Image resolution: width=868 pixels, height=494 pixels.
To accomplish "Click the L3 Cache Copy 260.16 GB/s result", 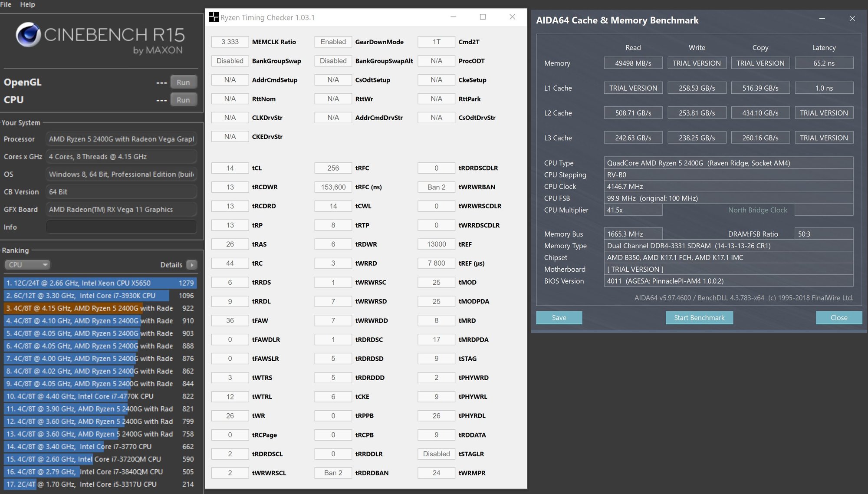I will pyautogui.click(x=760, y=138).
